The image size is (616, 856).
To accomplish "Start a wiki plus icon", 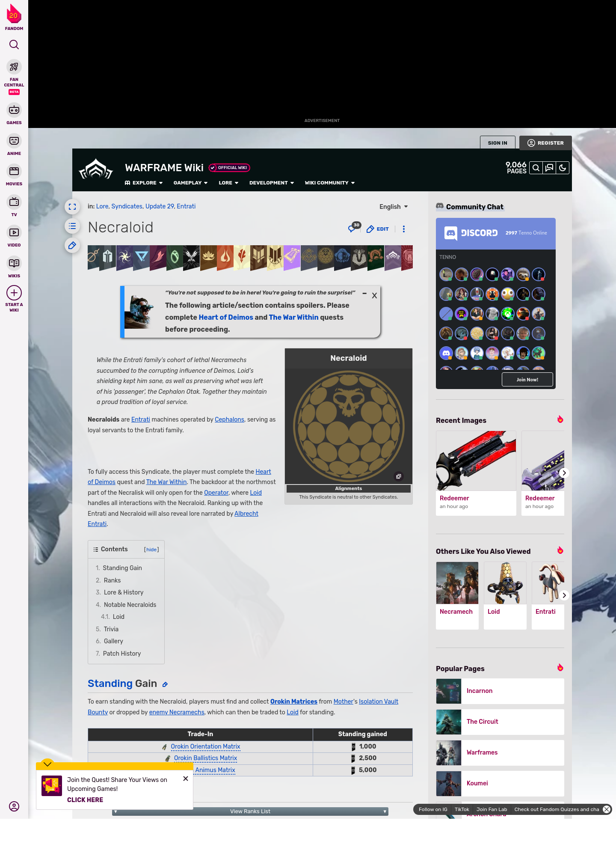I will (x=14, y=293).
